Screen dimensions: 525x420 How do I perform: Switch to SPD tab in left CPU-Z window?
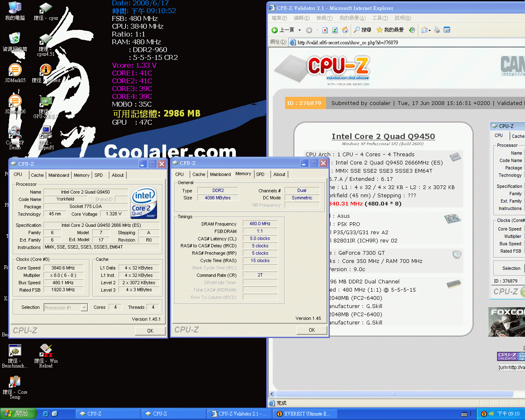pos(99,175)
